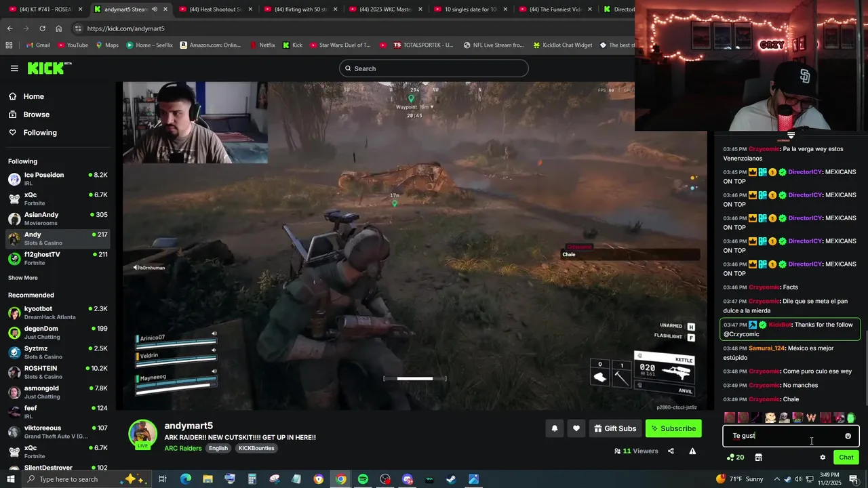The width and height of the screenshot is (868, 488).
Task: Click Windows taskbar search box
Action: click(88, 479)
